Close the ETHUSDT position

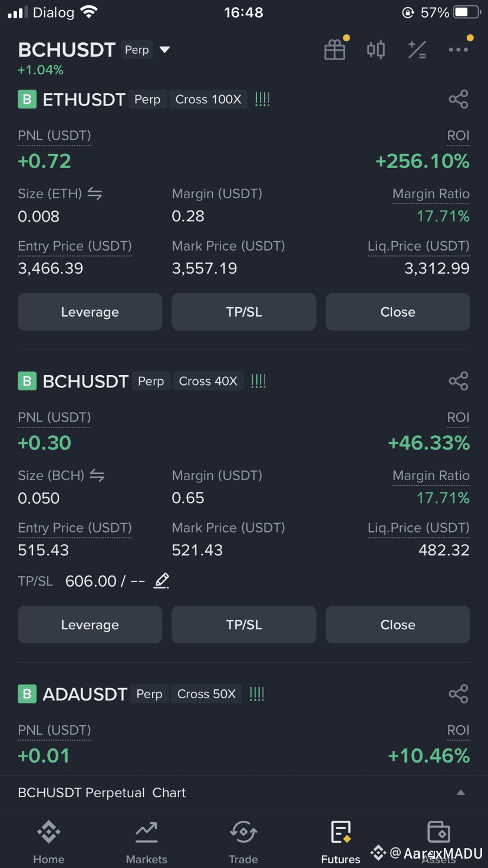(398, 312)
